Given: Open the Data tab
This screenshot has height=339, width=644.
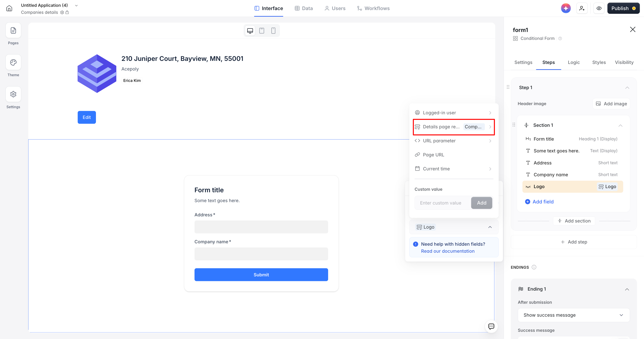Looking at the screenshot, I should [304, 8].
